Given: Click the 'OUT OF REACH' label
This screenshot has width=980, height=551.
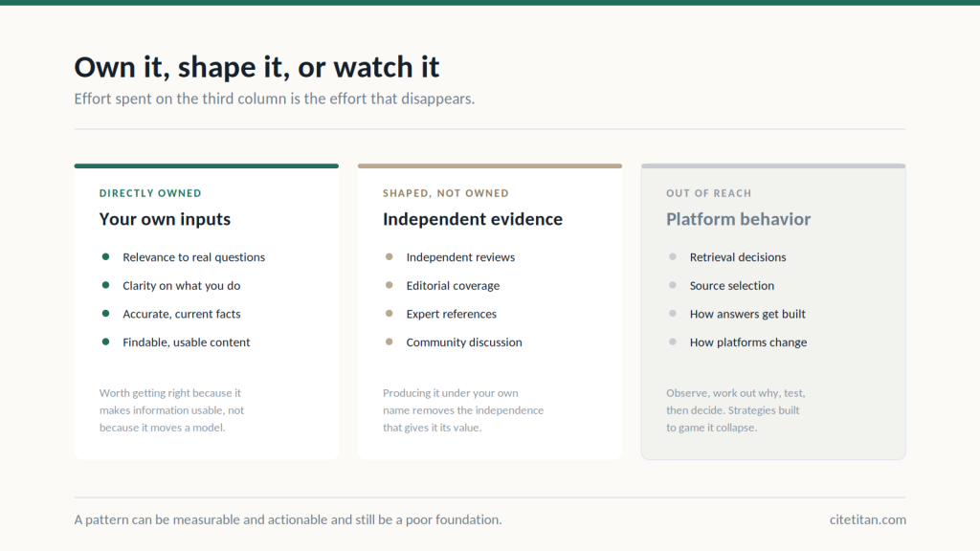Looking at the screenshot, I should tap(709, 193).
